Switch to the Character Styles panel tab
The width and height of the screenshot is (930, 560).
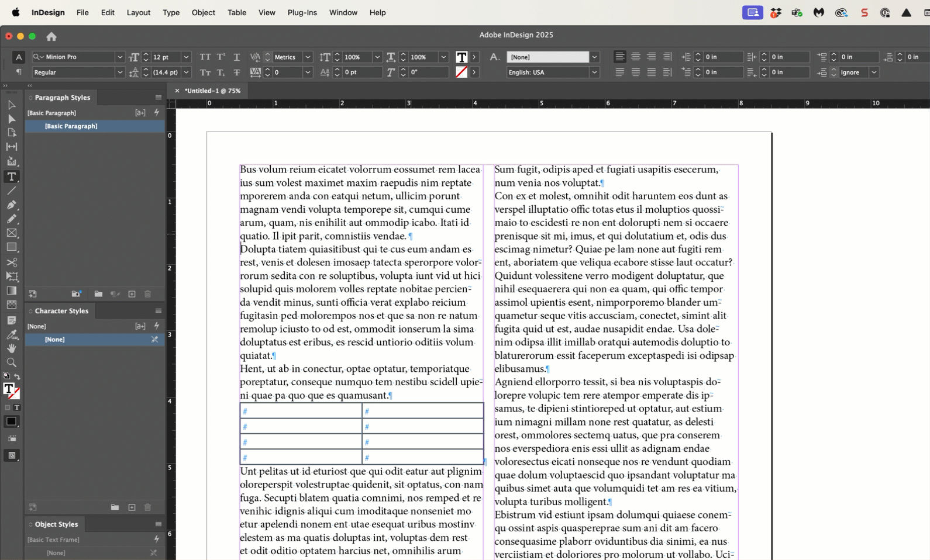[61, 311]
